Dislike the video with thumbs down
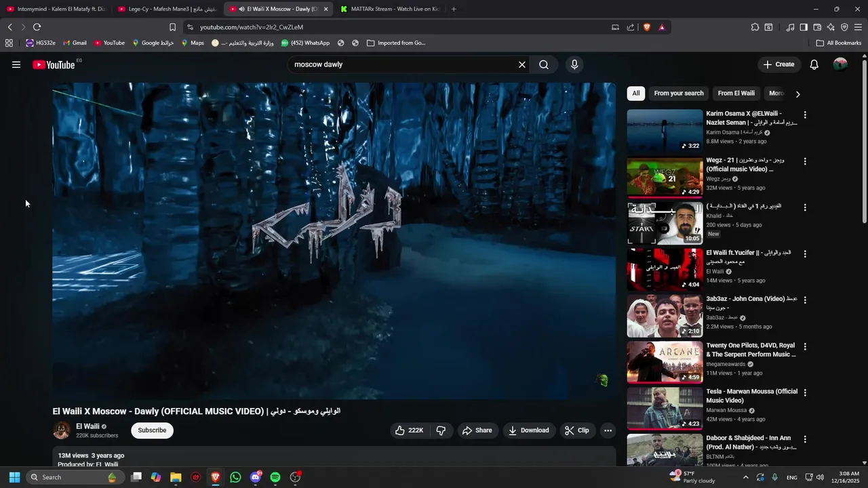This screenshot has width=868, height=488. click(x=441, y=430)
